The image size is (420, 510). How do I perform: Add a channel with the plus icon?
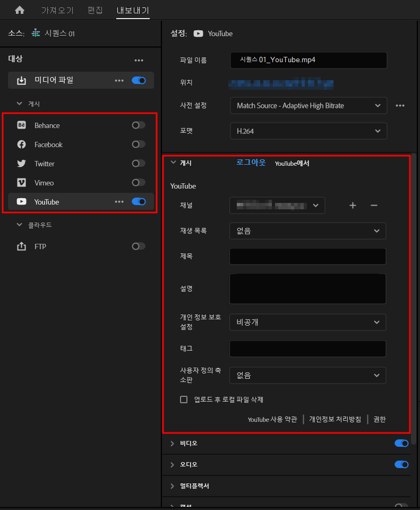pos(353,205)
